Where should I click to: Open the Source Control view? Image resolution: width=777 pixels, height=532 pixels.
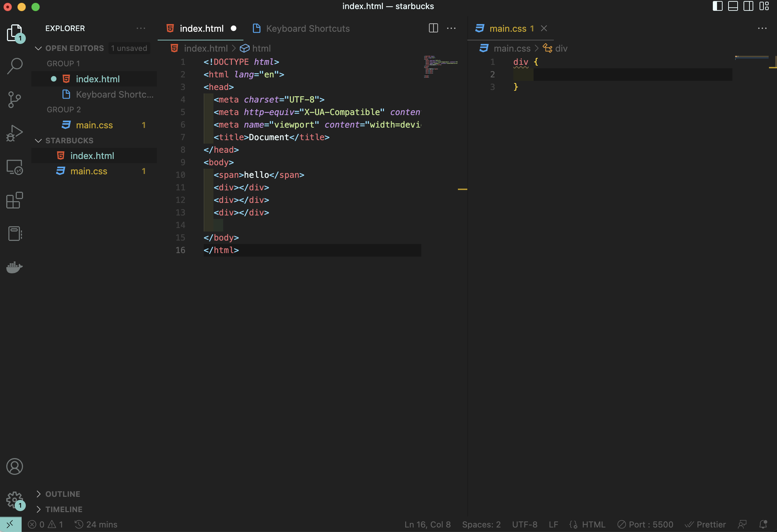tap(15, 100)
